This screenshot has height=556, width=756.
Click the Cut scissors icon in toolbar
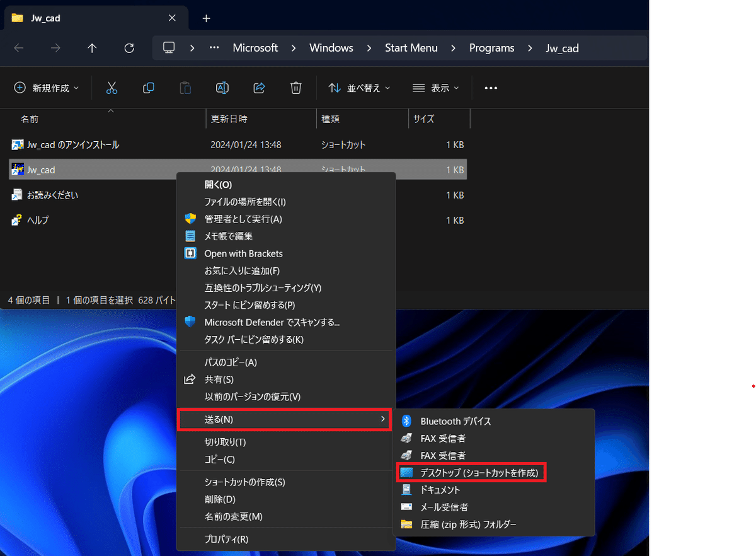tap(112, 88)
